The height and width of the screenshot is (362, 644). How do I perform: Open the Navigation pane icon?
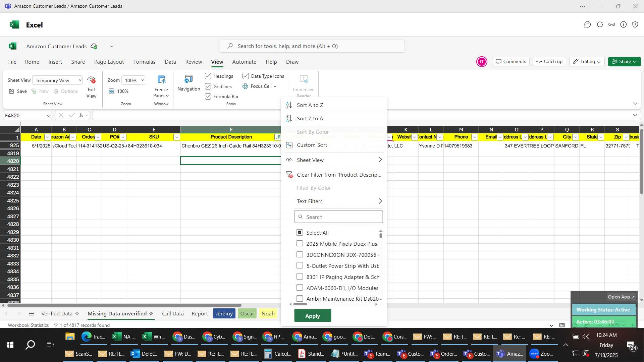[189, 79]
